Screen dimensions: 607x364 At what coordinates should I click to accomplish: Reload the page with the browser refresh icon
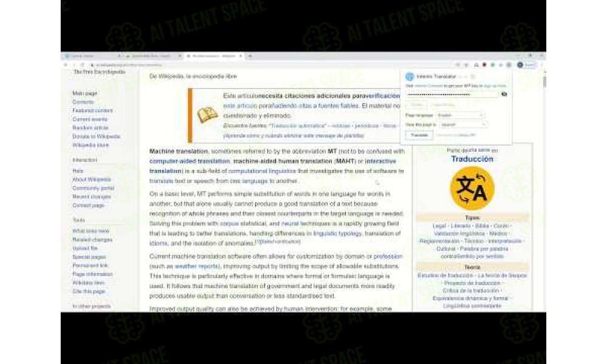(83, 65)
